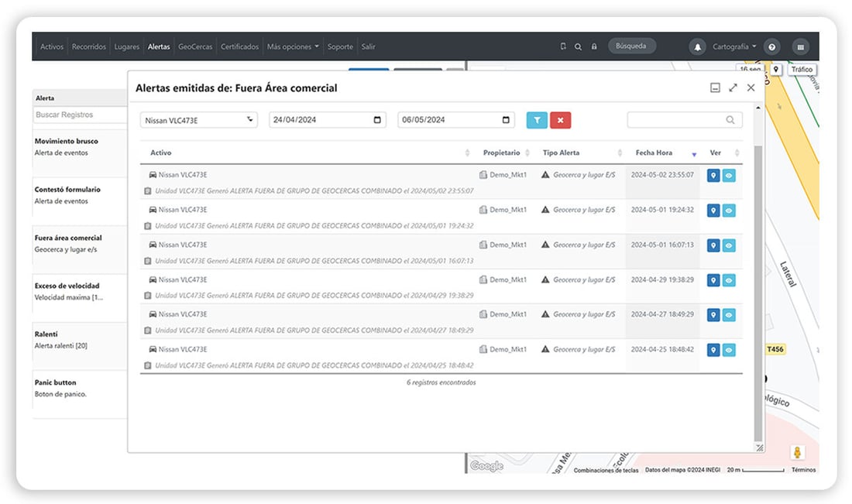The height and width of the screenshot is (504, 852).
Task: View details eye icon for 2024-05-01 19:24:32 alert
Action: (729, 211)
